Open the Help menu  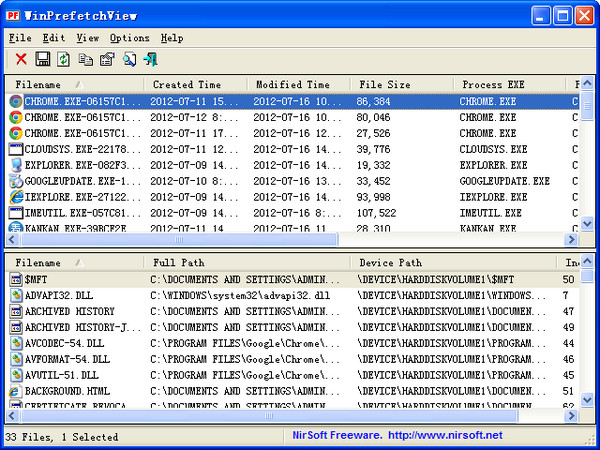point(171,38)
